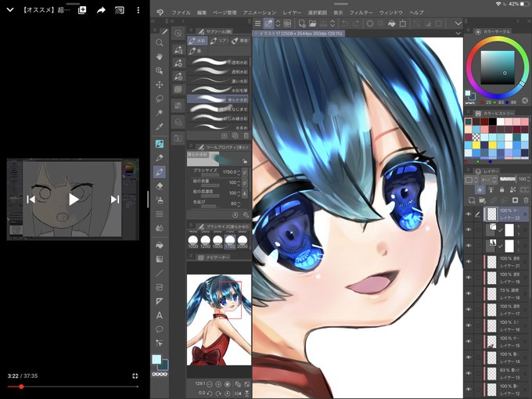Open brush size dynamics settings button
Screen dimensions: 532x399
(x=245, y=172)
